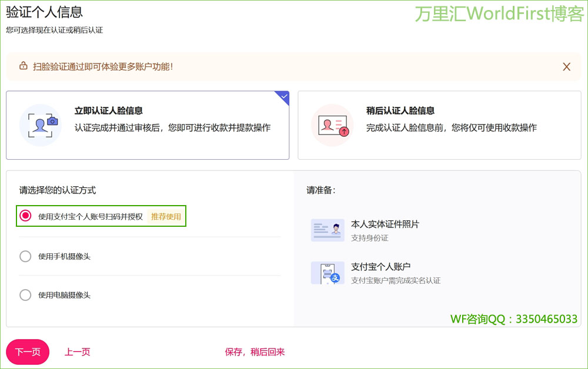This screenshot has height=369, width=588.
Task: Click the 请选择您的认证方式 heading
Action: tap(58, 190)
